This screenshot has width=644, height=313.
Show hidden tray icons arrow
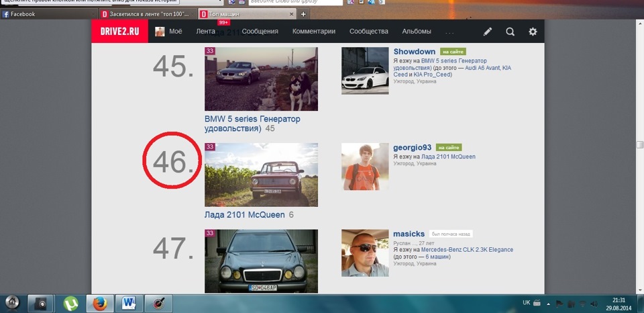[548, 304]
